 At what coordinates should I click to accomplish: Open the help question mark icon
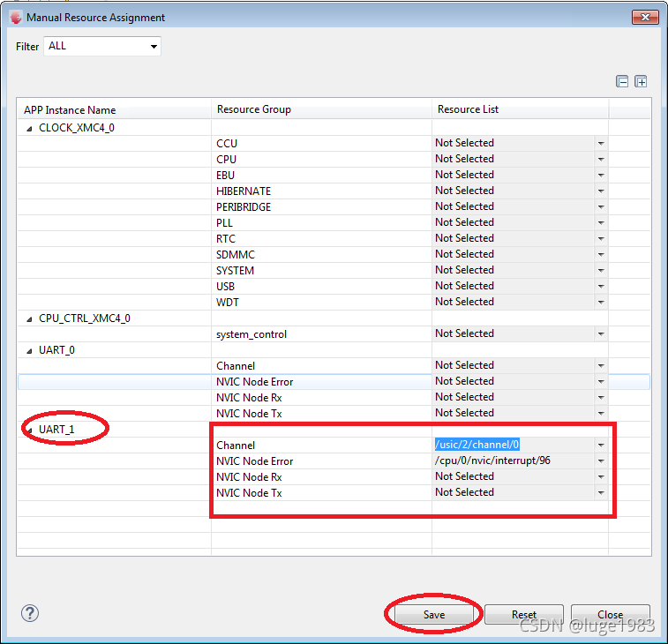[30, 613]
